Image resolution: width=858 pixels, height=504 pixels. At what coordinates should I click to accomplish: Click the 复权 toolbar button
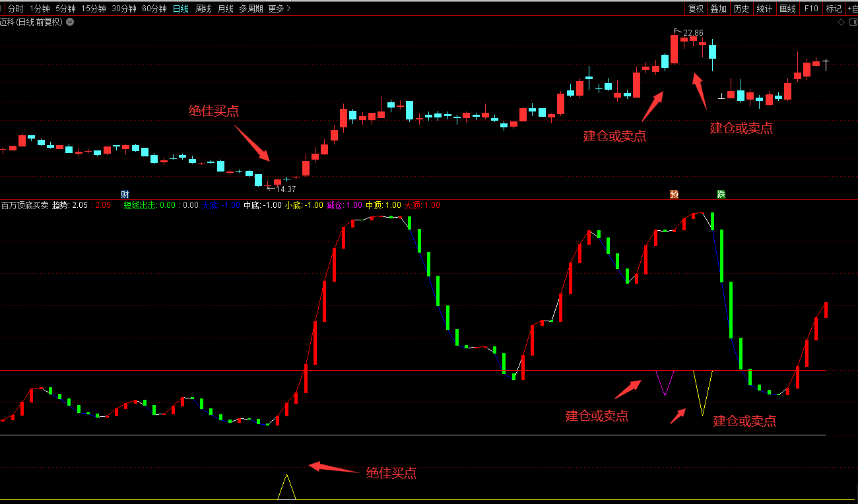pos(696,9)
